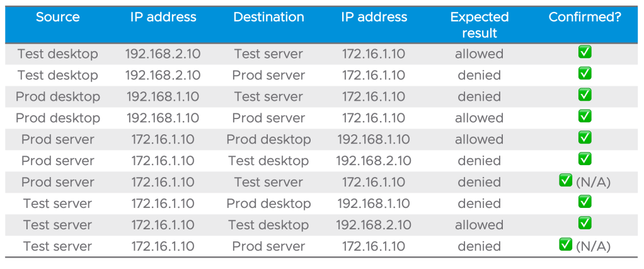Toggle the N/A checkmark for Prod server to Test server
The width and height of the screenshot is (644, 269).
click(565, 181)
